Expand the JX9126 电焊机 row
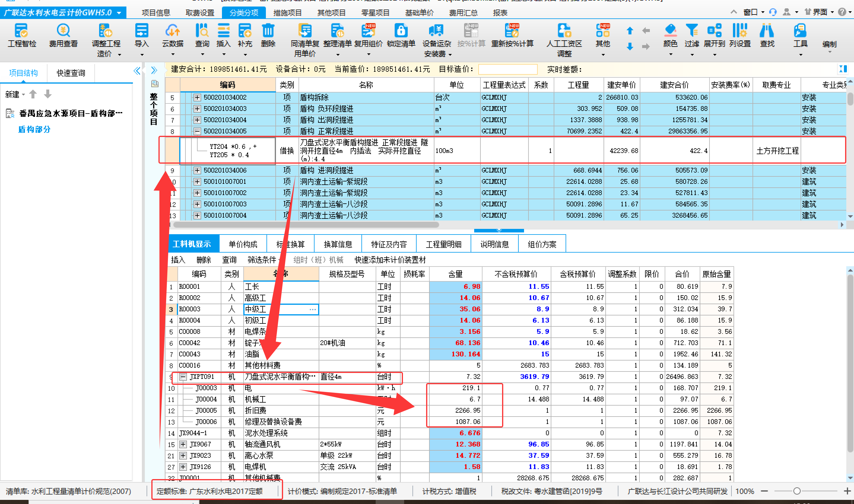Screen dimensions: 854x504 (x=183, y=467)
